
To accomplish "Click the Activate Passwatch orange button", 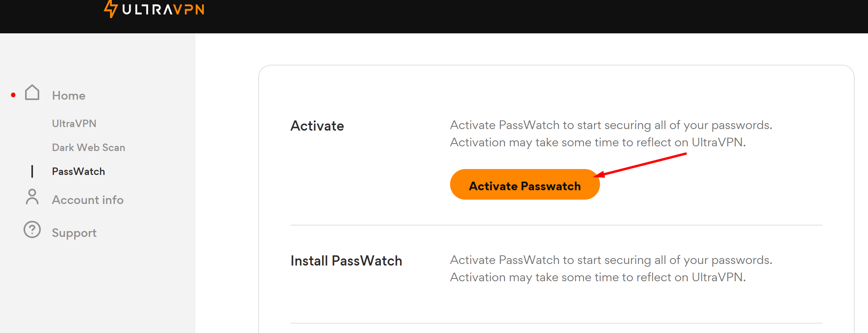I will [x=525, y=184].
